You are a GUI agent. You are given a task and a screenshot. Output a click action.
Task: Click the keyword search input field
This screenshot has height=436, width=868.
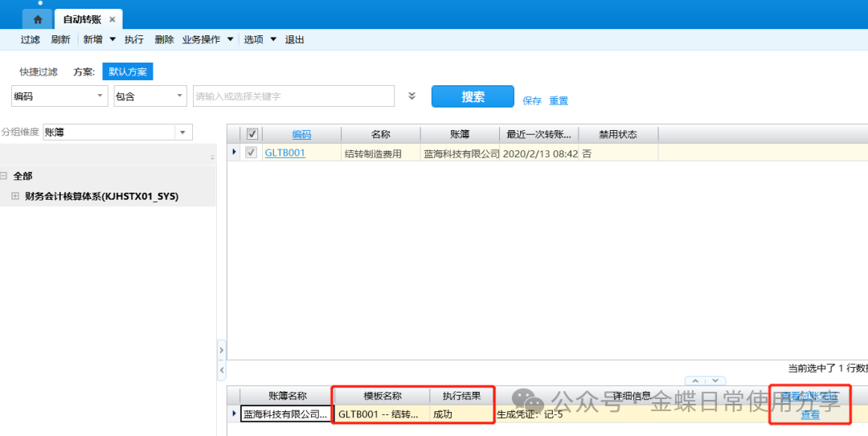pyautogui.click(x=293, y=96)
